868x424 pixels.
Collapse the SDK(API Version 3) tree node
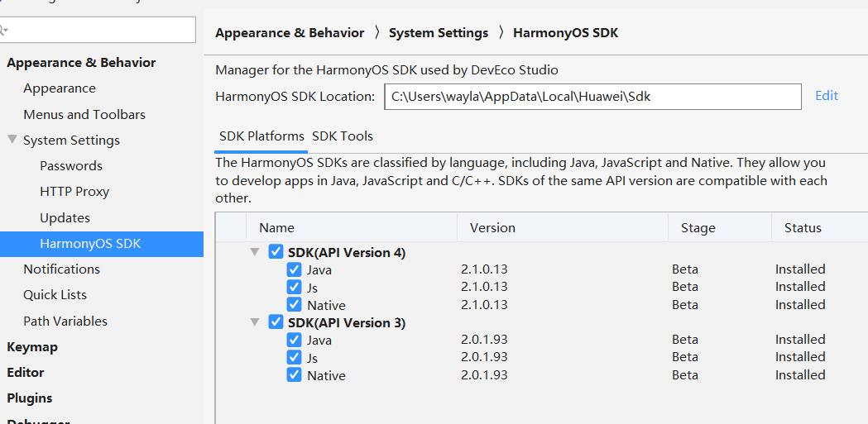tap(255, 322)
